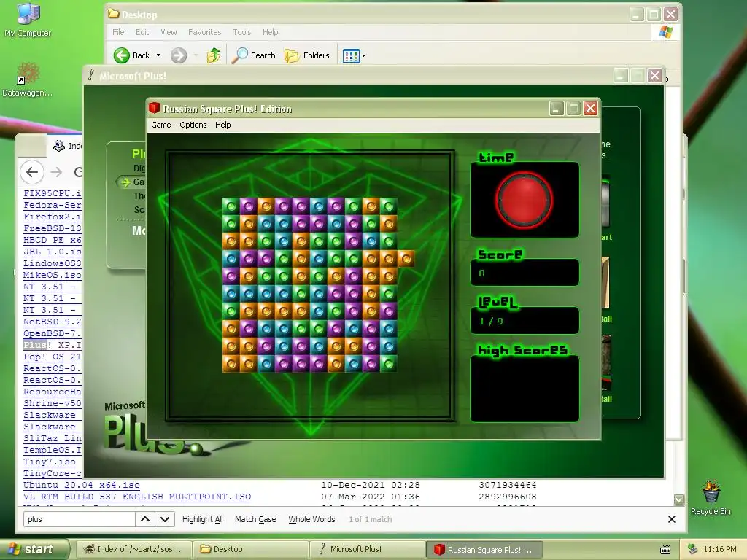Image resolution: width=747 pixels, height=560 pixels.
Task: Switch to Russian Square Plus! taskbar button
Action: 484,550
